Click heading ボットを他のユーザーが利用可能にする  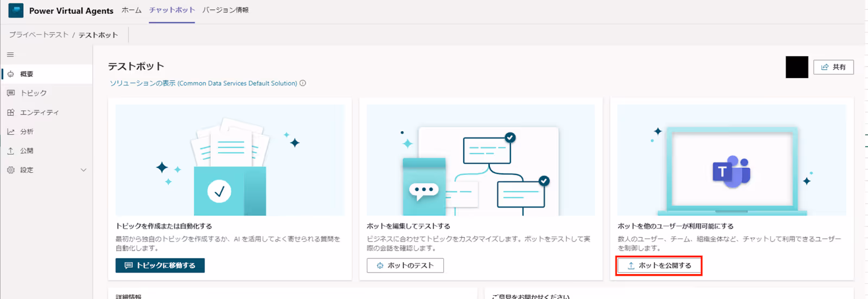click(675, 226)
